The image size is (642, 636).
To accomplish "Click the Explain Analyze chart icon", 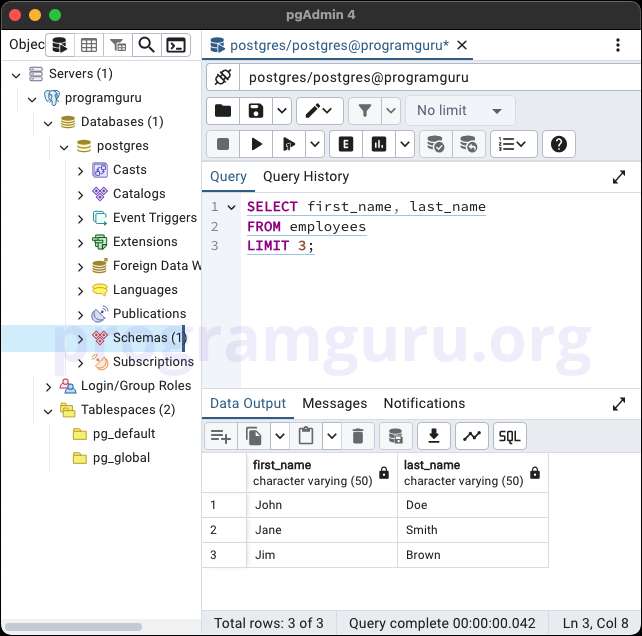I will point(379,144).
